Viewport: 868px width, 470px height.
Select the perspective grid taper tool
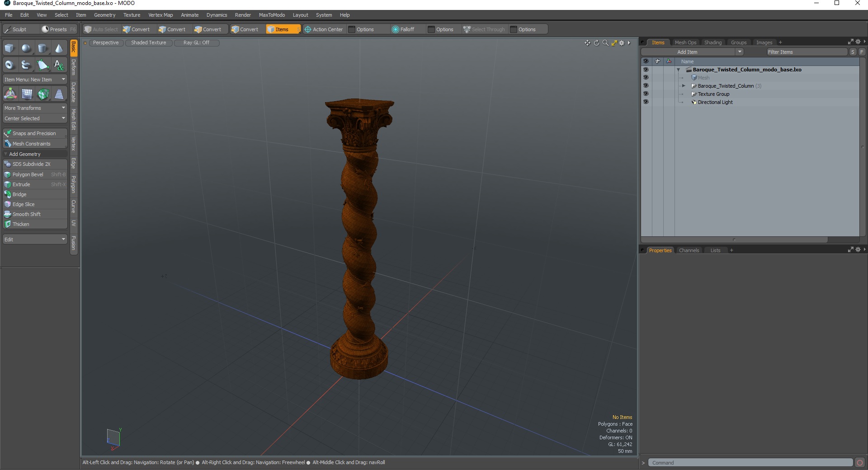click(x=59, y=94)
